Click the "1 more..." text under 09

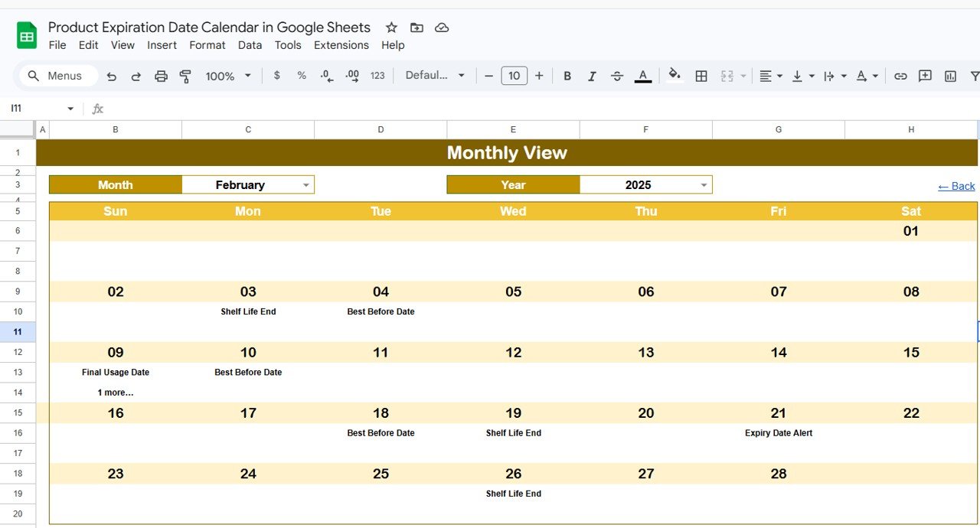tap(116, 393)
